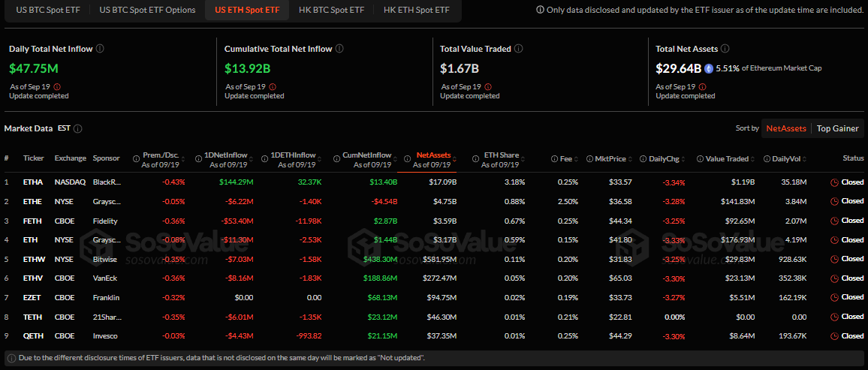Open the ETHE ticker row

tap(32, 201)
